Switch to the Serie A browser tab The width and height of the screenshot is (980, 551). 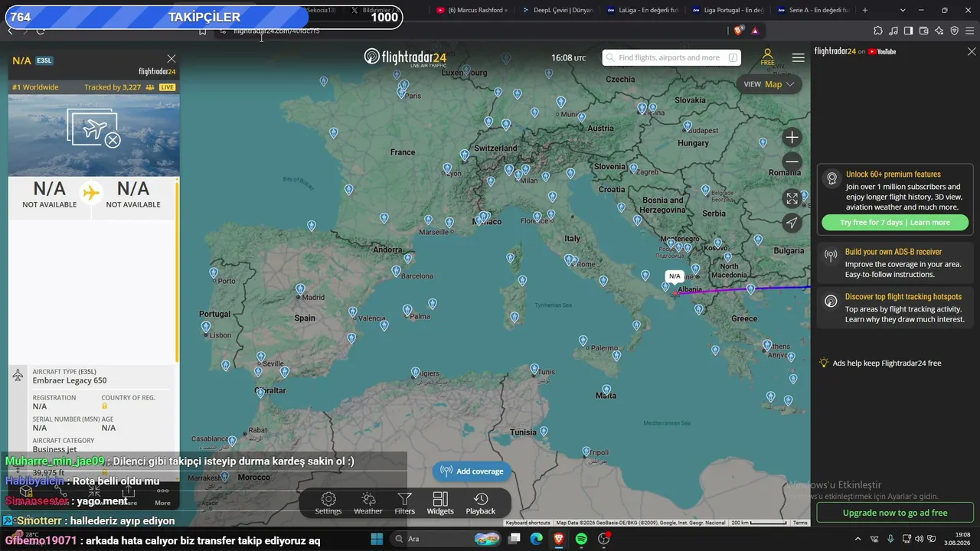coord(813,10)
